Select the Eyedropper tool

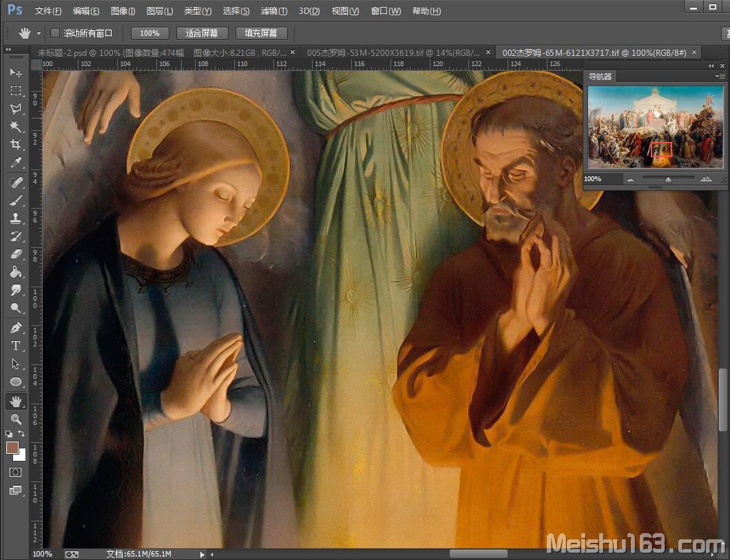coord(15,163)
